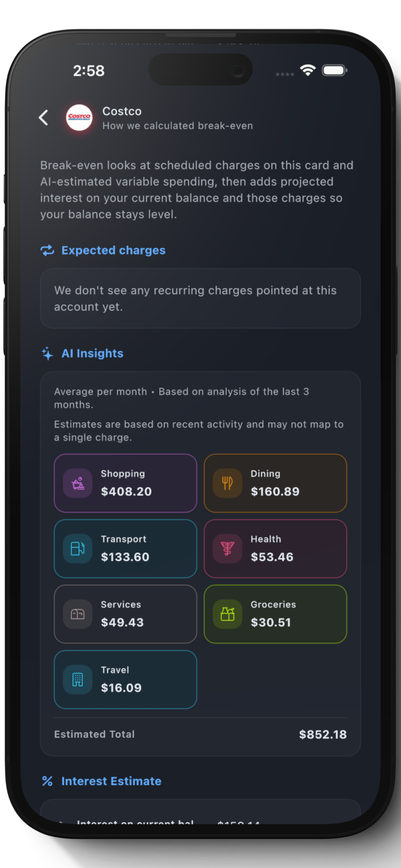Click the Dining fork and knife icon
Screen dimensions: 401x868
pos(228,483)
